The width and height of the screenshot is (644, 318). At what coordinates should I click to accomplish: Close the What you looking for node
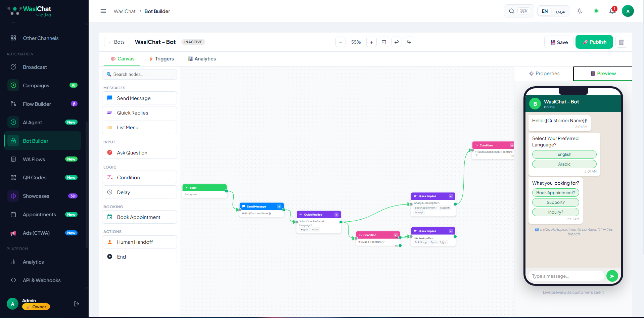pyautogui.click(x=451, y=196)
